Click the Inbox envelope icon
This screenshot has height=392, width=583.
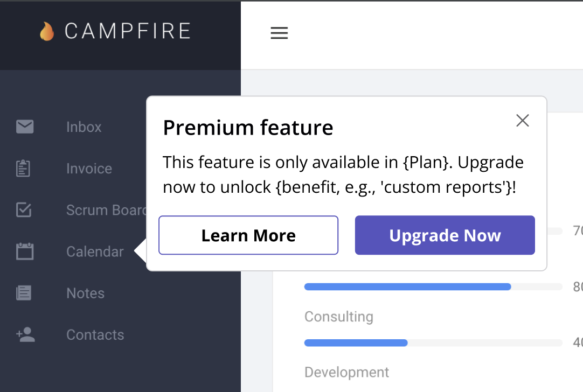[25, 127]
